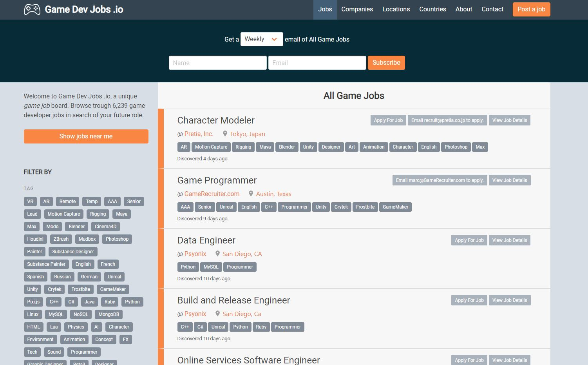The width and height of the screenshot is (588, 365).
Task: Filter by the Mudbox tag
Action: click(x=87, y=239)
